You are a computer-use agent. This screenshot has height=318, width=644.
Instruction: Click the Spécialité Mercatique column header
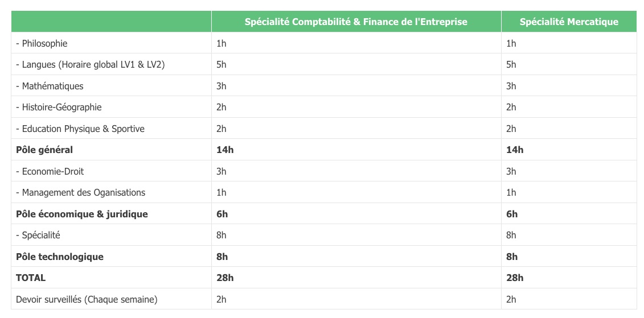click(x=568, y=22)
